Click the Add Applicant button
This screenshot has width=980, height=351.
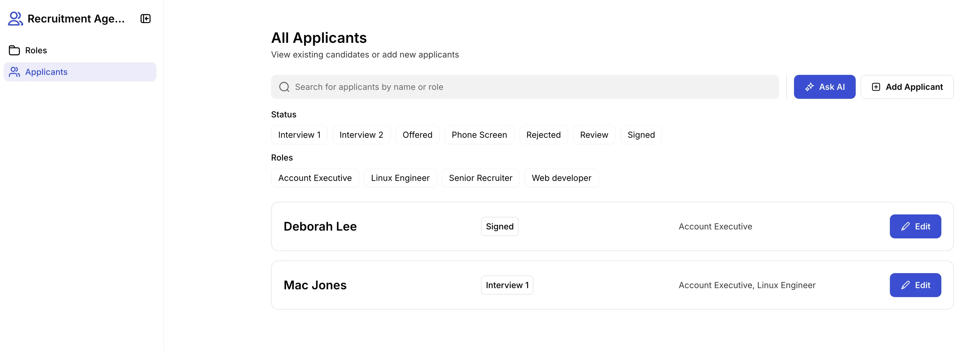pos(907,87)
